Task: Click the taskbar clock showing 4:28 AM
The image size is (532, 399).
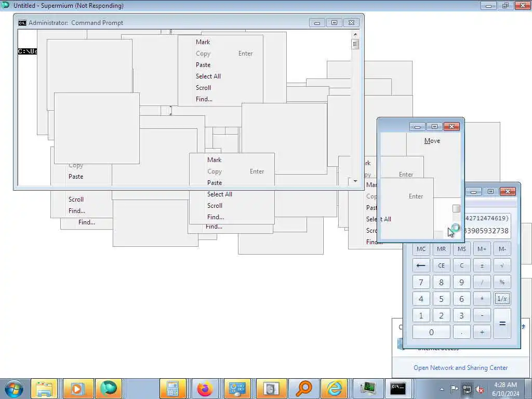Action: click(x=506, y=389)
